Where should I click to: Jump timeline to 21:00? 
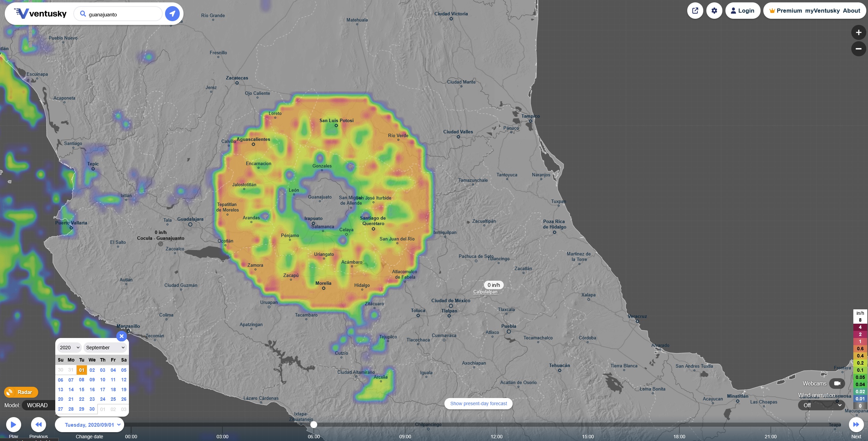[771, 437]
